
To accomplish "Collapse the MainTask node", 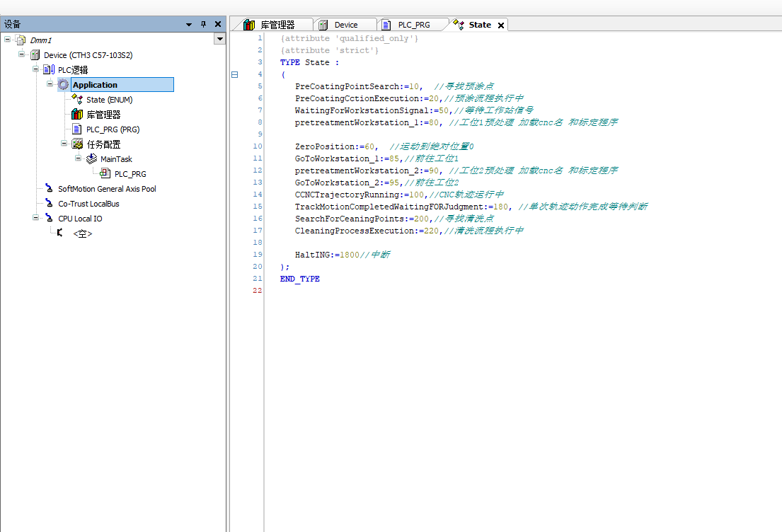I will (79, 158).
